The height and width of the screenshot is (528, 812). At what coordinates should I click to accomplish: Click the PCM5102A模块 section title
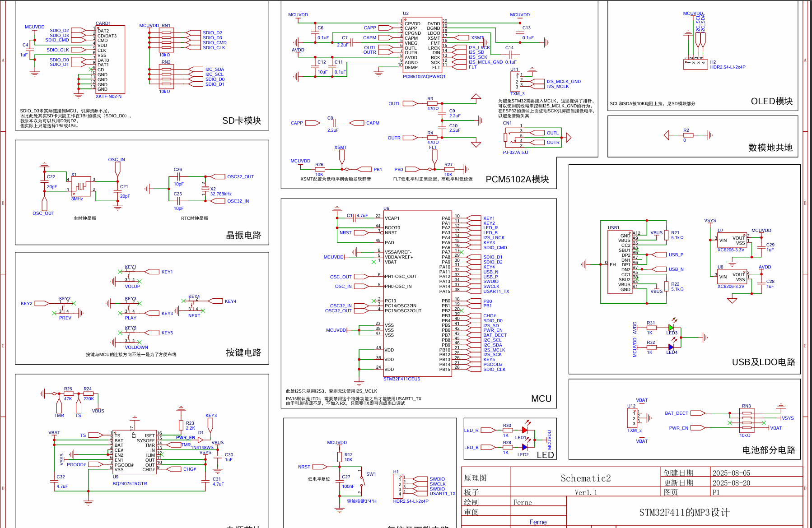pyautogui.click(x=517, y=179)
